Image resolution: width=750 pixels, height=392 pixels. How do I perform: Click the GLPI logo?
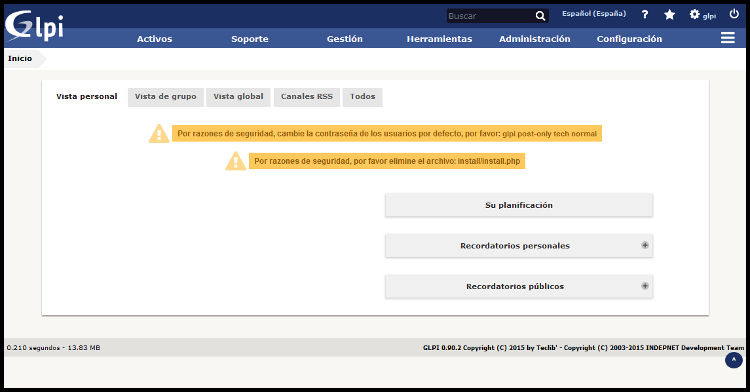point(34,26)
